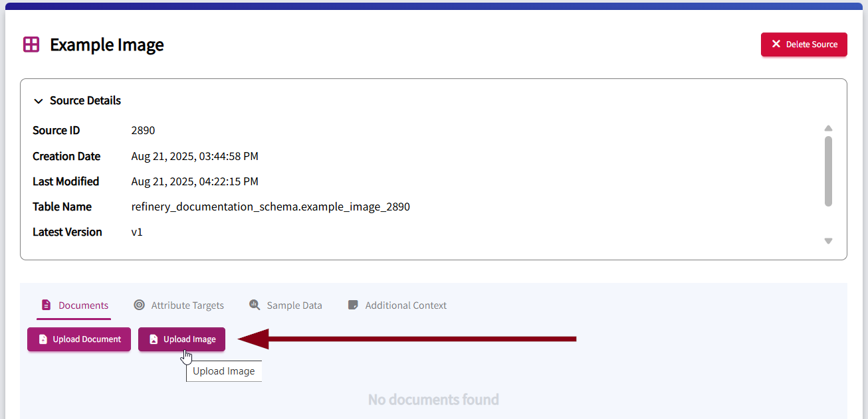Open the Additional Context tab
The width and height of the screenshot is (868, 419).
(397, 305)
